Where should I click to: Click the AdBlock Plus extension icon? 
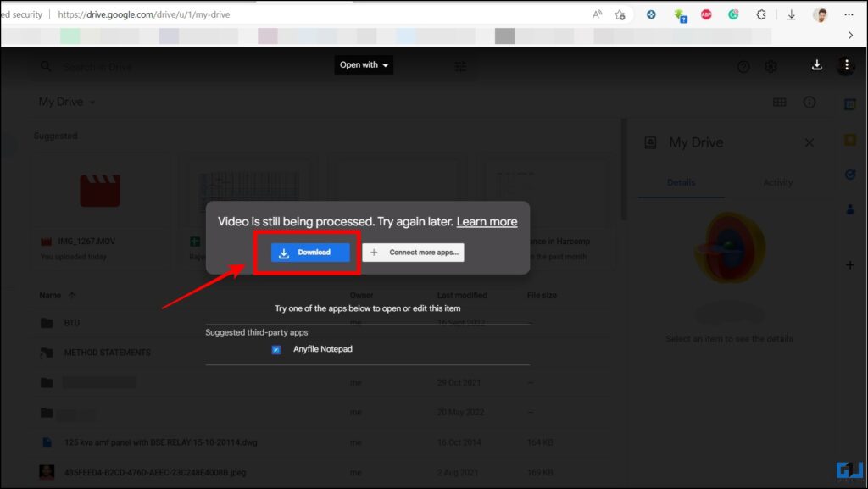tap(706, 15)
